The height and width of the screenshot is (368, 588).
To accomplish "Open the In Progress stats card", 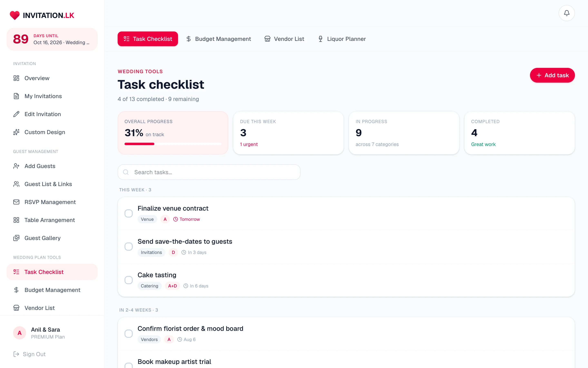I will coord(404,133).
